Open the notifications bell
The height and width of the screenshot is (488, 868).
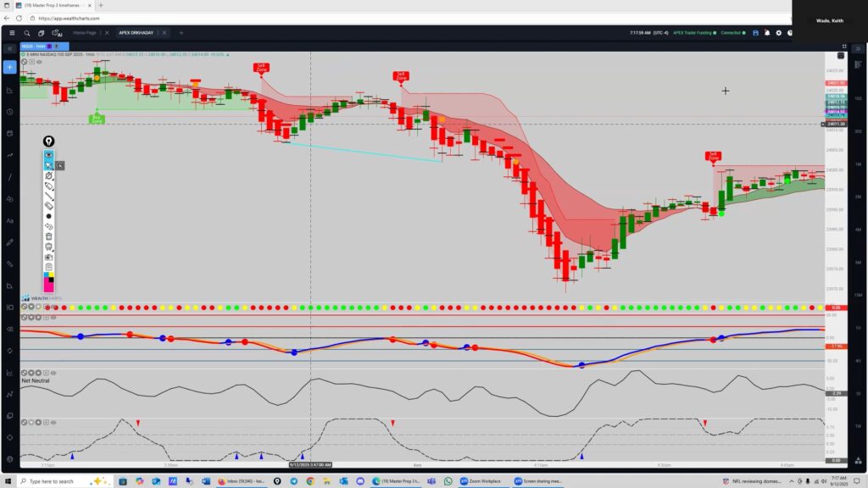(767, 33)
